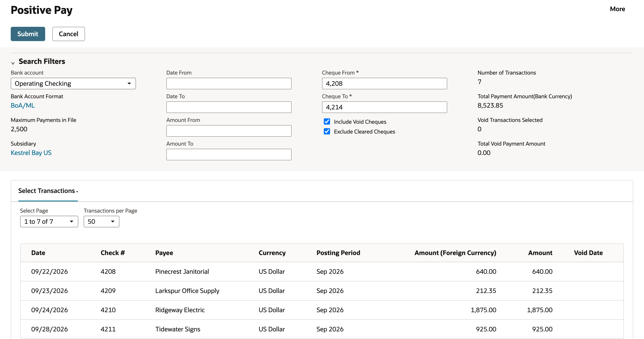Open the Bank account dropdown
The width and height of the screenshot is (644, 339).
coord(73,83)
